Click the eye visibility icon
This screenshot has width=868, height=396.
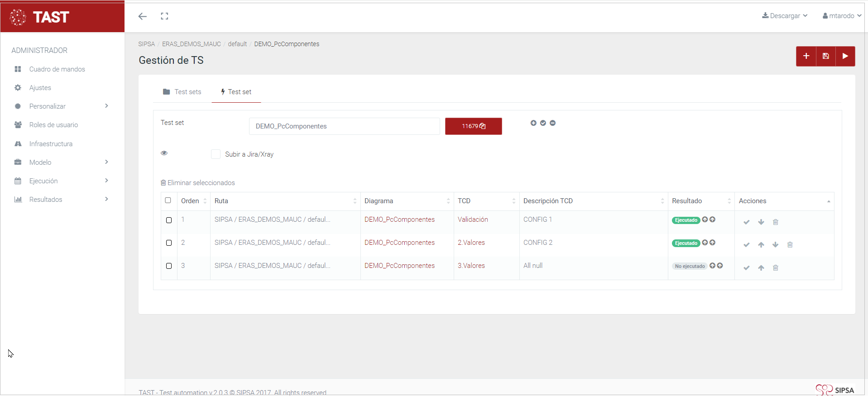tap(164, 153)
